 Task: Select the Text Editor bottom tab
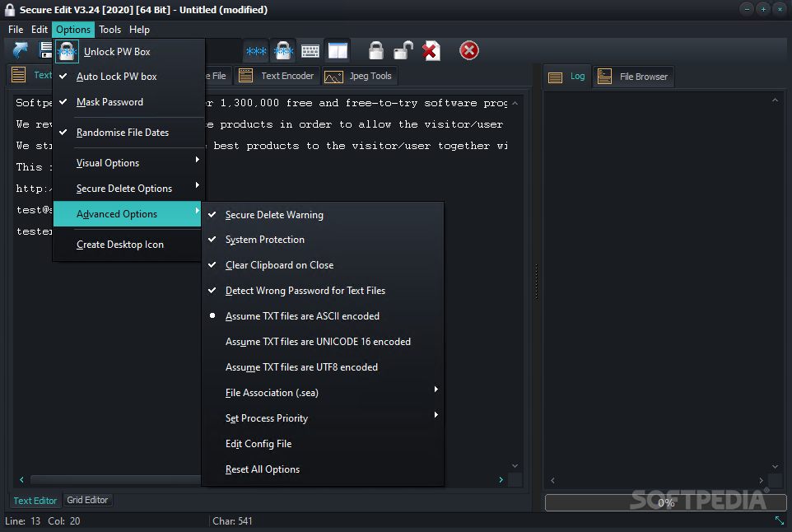point(35,500)
